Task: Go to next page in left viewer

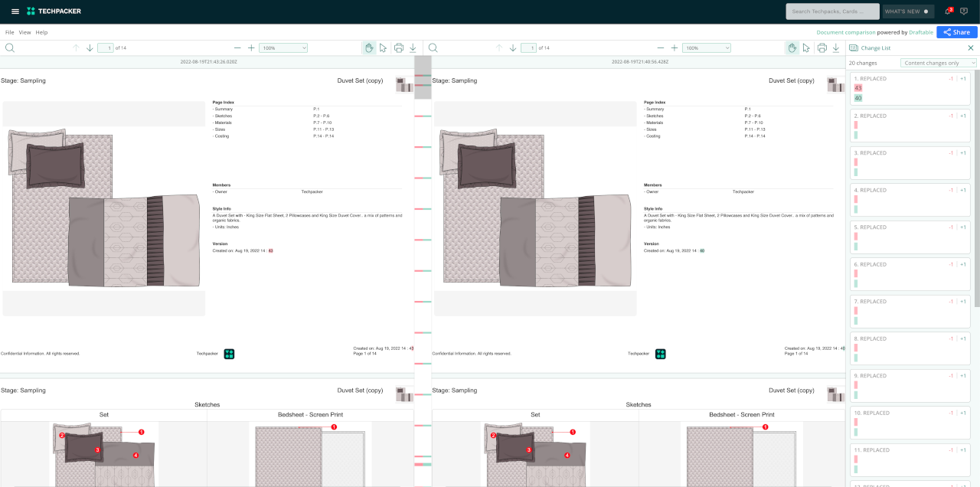Action: point(90,47)
